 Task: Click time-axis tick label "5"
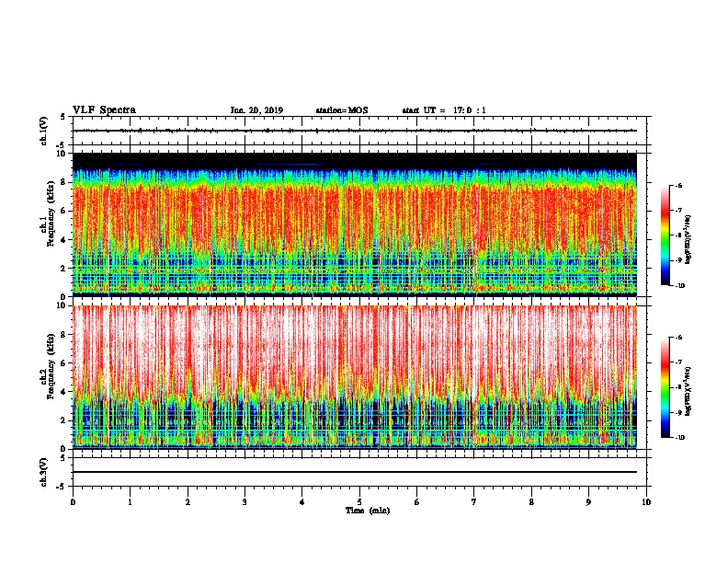coord(359,502)
